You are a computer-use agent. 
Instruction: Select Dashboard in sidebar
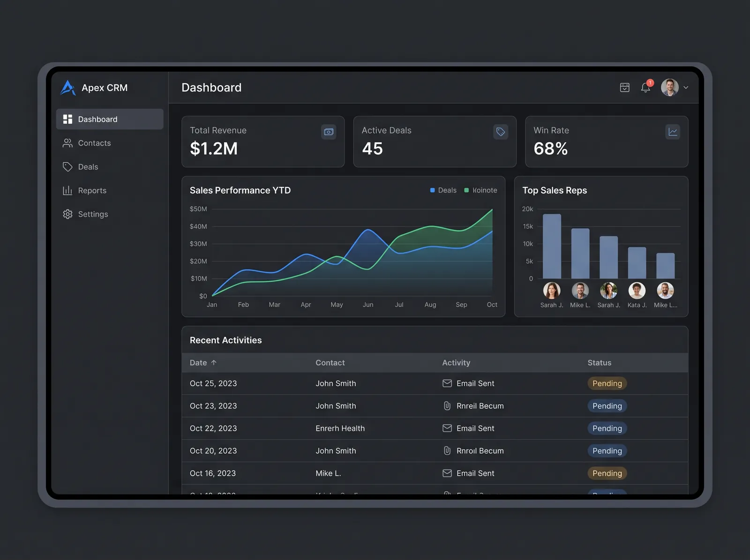[x=110, y=119]
